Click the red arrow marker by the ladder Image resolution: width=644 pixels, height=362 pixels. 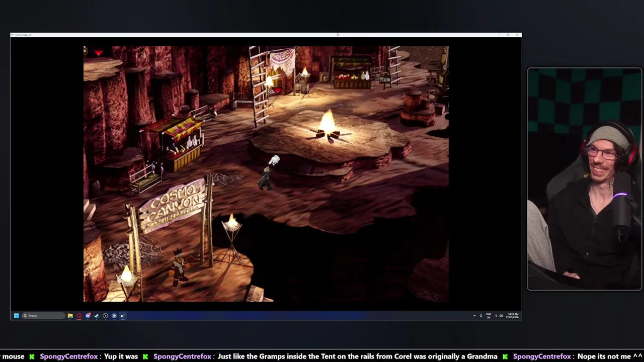277,90
